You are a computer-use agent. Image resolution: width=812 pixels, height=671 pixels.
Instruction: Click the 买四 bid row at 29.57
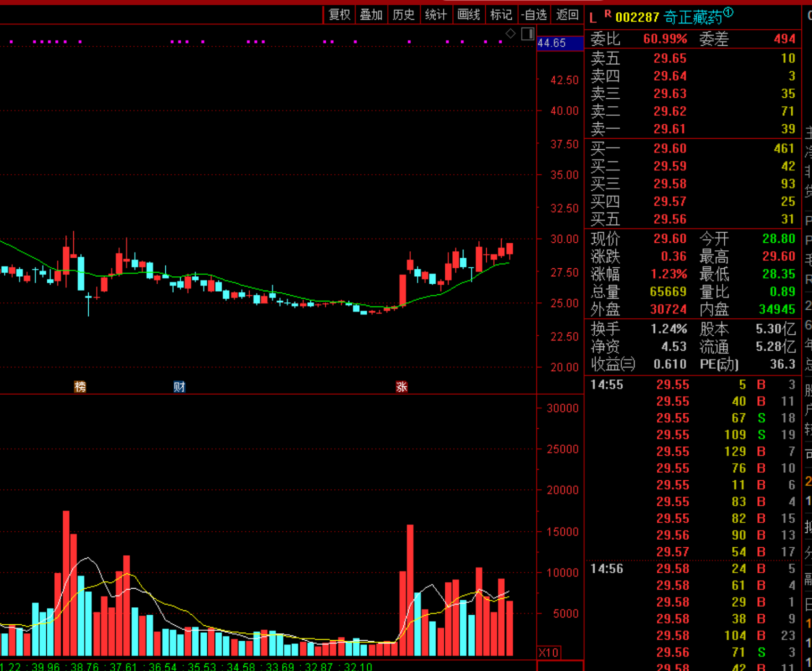pos(693,201)
